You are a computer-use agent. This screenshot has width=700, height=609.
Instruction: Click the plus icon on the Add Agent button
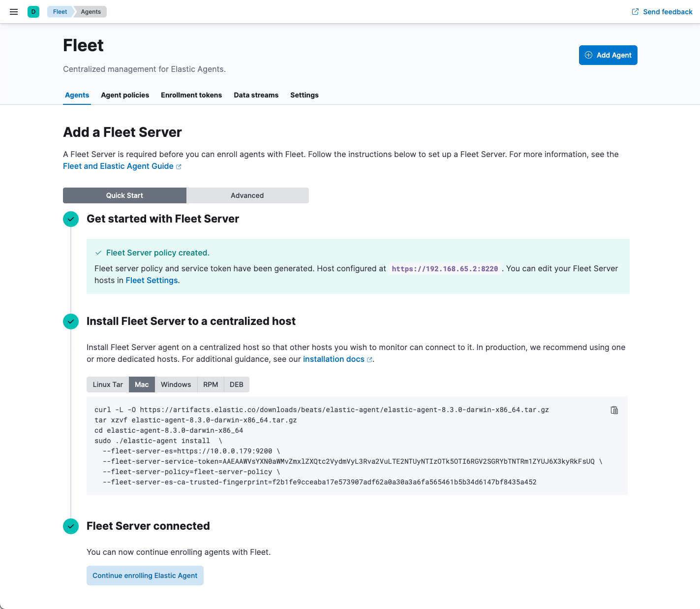click(588, 55)
